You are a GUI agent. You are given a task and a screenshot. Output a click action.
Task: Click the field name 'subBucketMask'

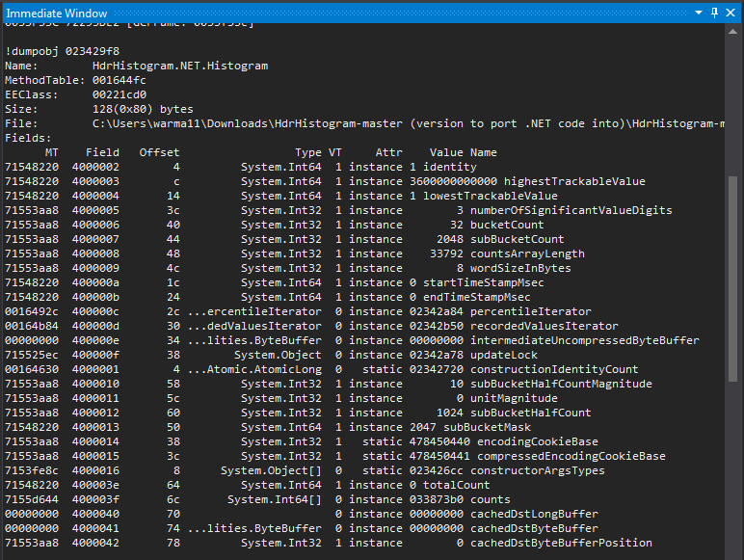pos(487,428)
